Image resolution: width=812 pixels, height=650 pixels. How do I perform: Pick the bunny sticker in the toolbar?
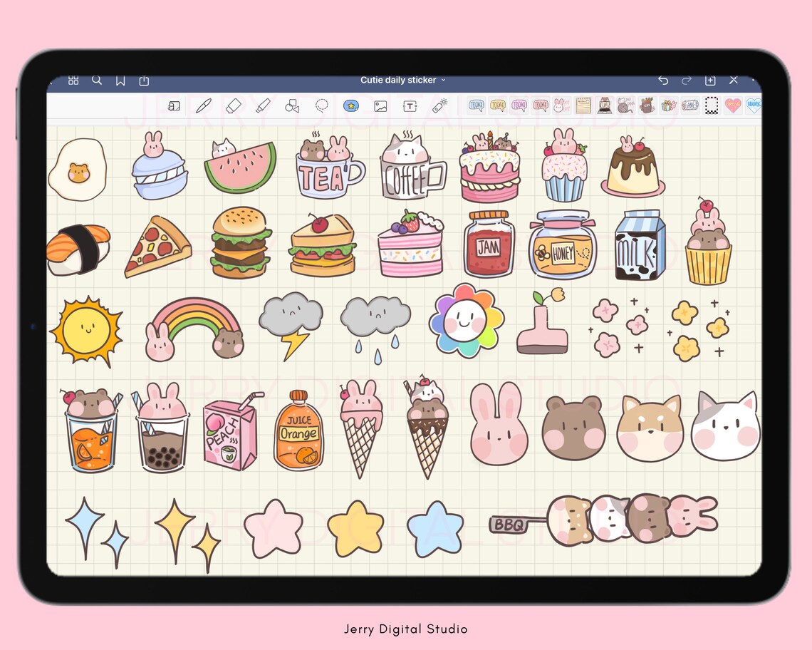click(x=561, y=105)
